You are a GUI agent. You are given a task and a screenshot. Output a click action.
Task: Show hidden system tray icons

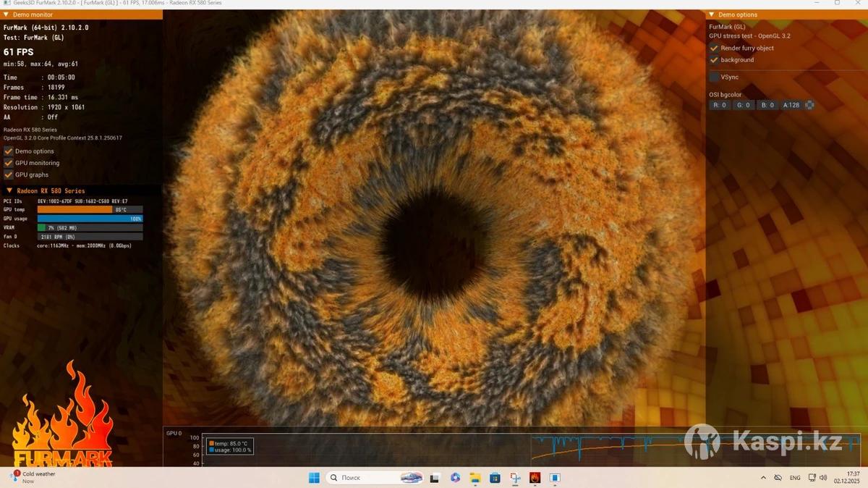tap(763, 478)
